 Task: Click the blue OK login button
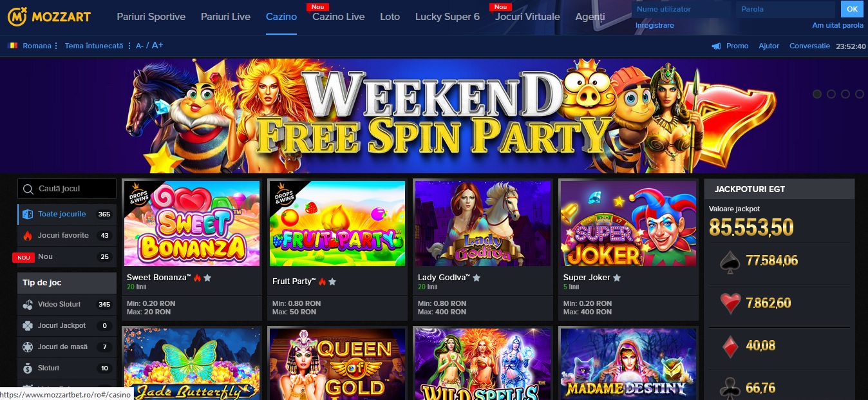[853, 9]
